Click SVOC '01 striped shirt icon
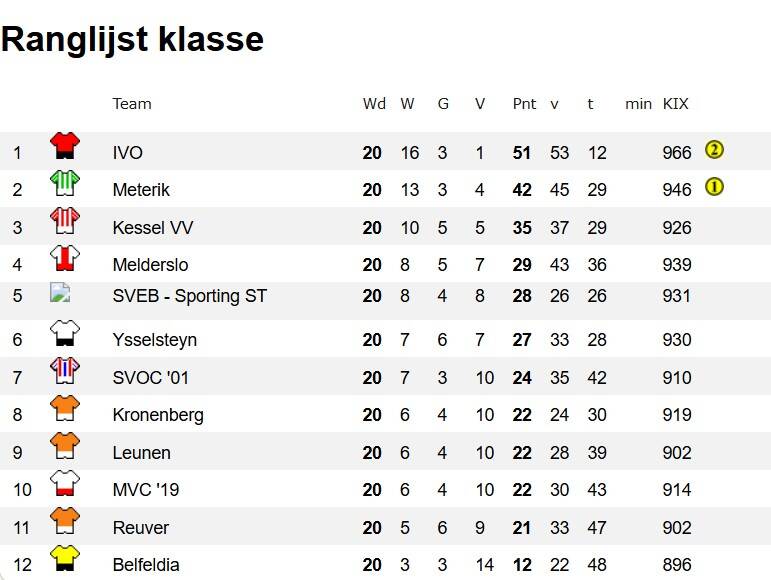Image resolution: width=771 pixels, height=580 pixels. [65, 371]
